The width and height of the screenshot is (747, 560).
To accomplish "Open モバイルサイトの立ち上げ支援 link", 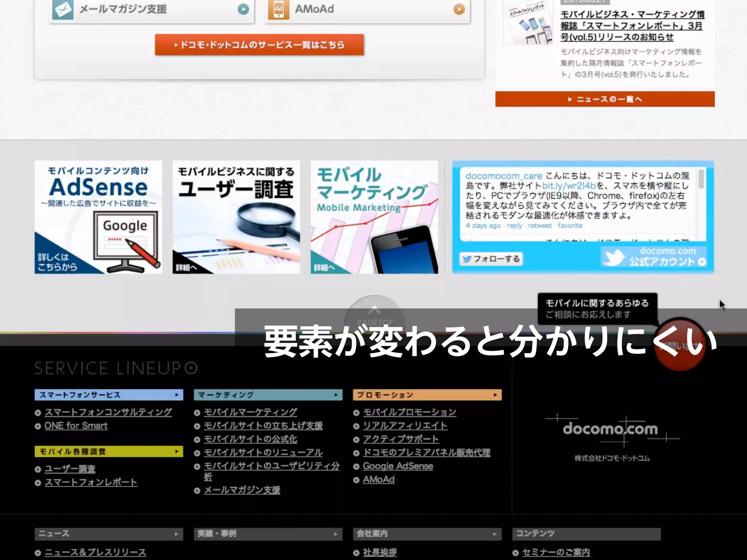I will [x=263, y=425].
